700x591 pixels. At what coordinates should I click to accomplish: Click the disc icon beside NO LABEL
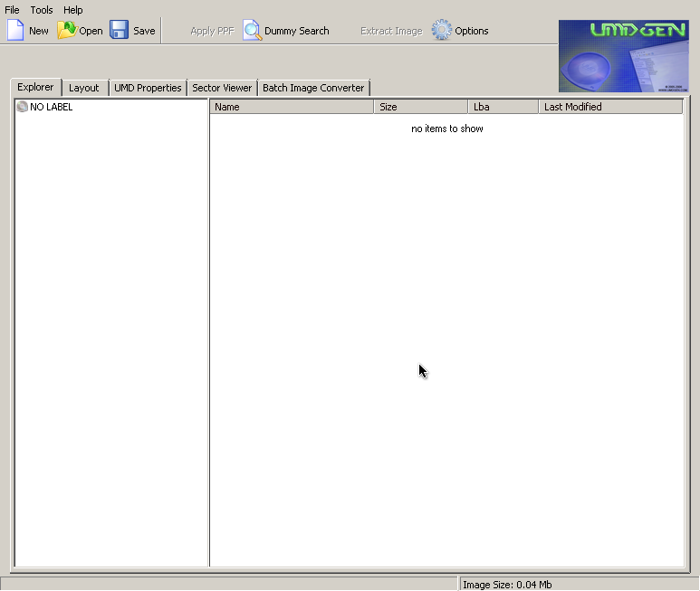pyautogui.click(x=22, y=107)
